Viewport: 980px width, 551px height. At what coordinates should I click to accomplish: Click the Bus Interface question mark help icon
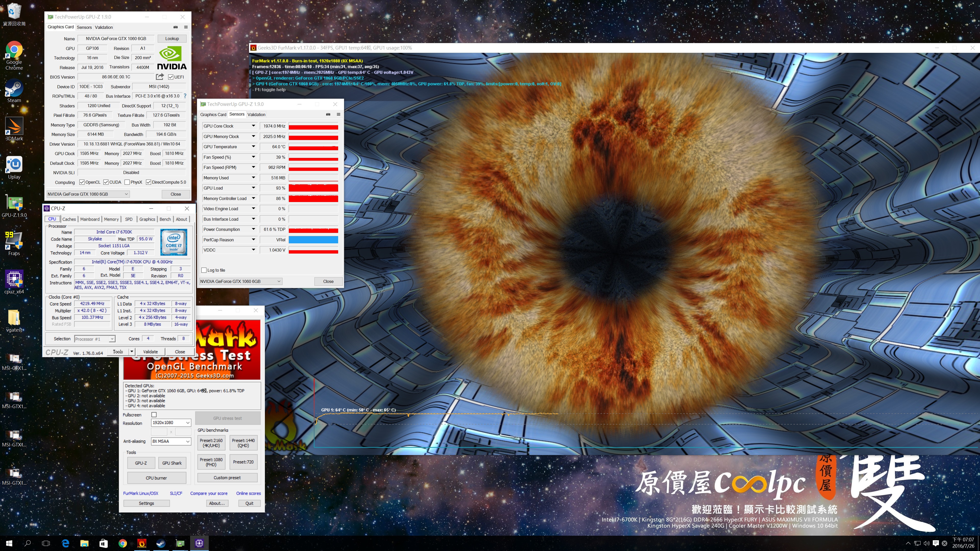coord(185,96)
